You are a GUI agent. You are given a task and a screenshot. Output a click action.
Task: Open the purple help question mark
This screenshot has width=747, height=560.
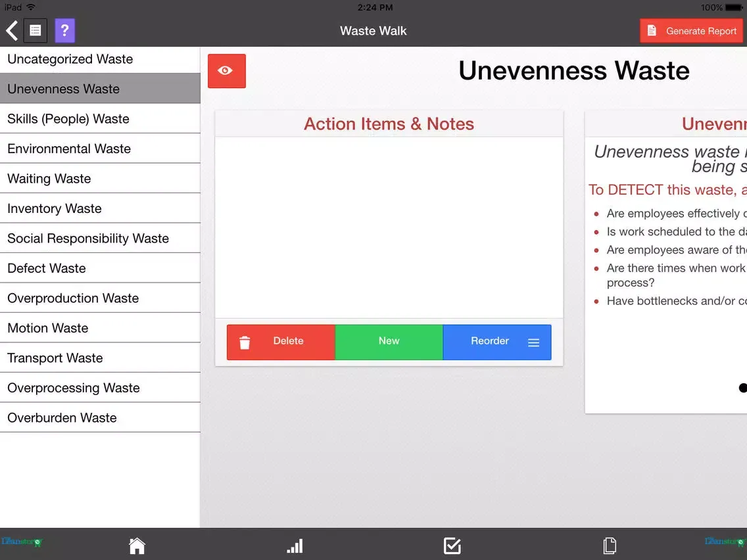(x=65, y=31)
